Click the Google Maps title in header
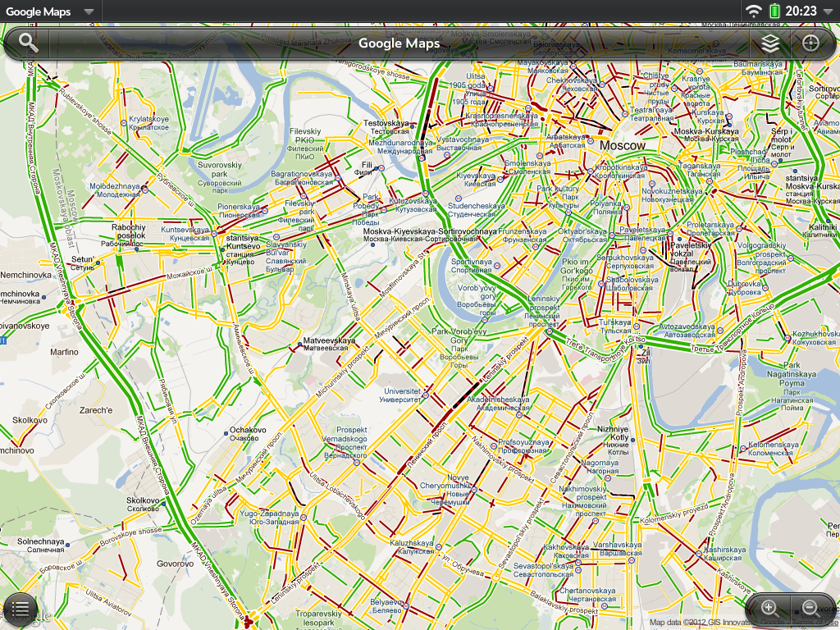Viewport: 840px width, 630px height. (399, 43)
